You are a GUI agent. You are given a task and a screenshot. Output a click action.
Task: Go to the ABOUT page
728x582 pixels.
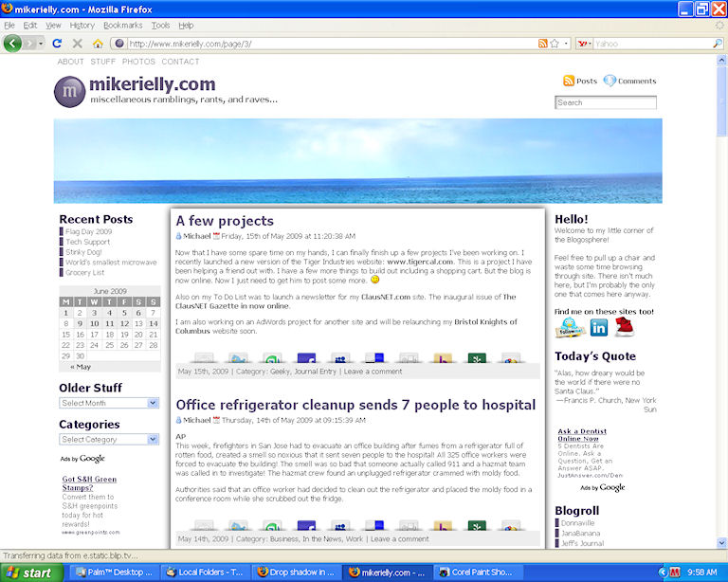[x=70, y=62]
